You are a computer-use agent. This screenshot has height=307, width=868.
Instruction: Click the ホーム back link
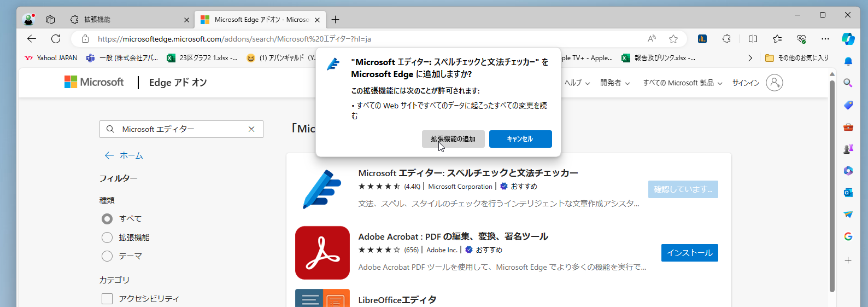(124, 155)
